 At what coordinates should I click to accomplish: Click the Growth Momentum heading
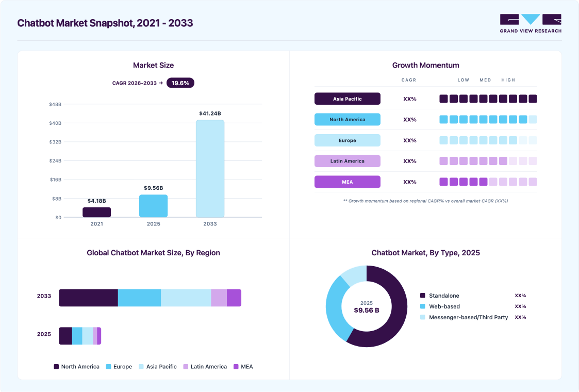coord(425,66)
